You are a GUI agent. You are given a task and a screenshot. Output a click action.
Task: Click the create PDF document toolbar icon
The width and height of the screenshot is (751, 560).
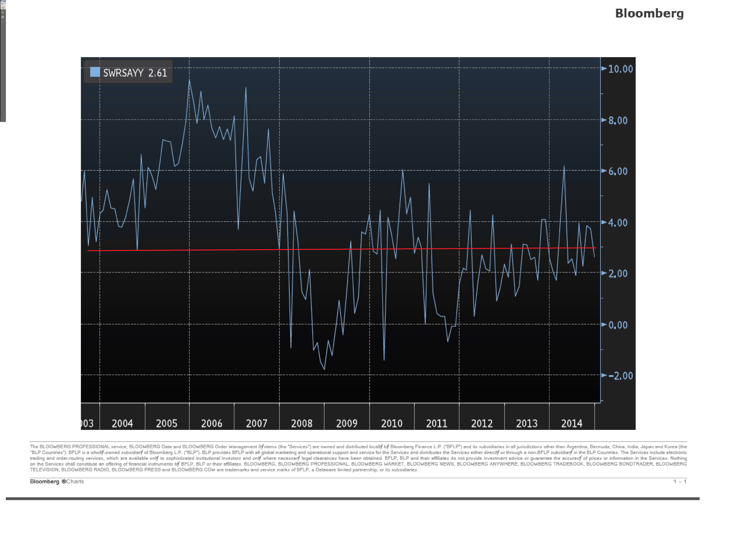pyautogui.click(x=3, y=7)
